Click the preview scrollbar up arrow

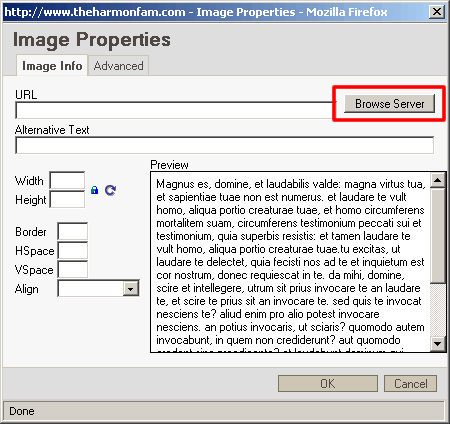click(x=437, y=180)
